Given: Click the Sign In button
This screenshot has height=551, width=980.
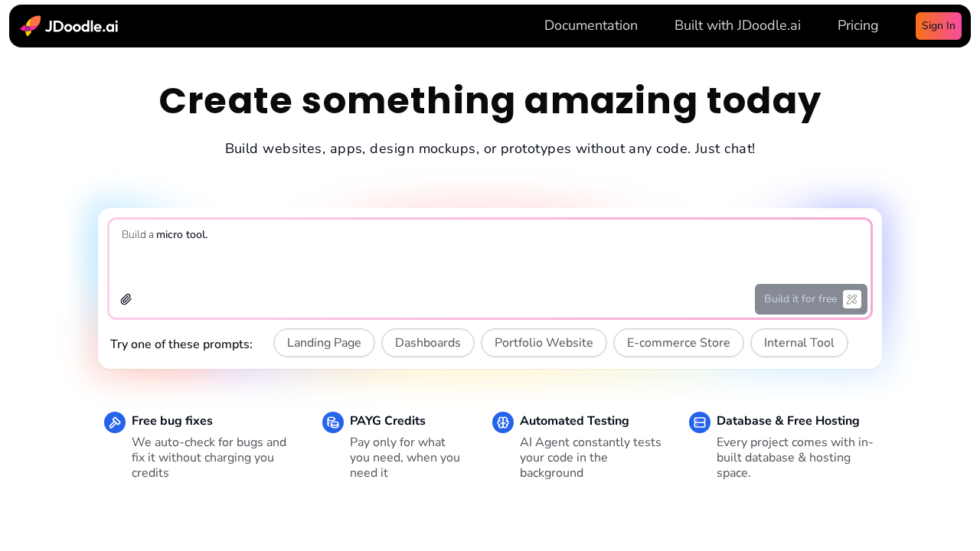Looking at the screenshot, I should pyautogui.click(x=938, y=24).
